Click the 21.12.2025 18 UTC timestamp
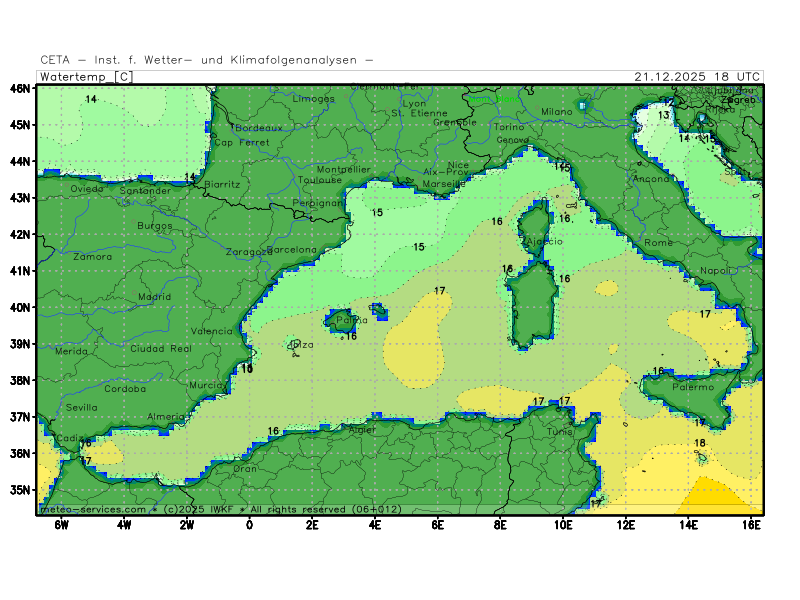 697,77
